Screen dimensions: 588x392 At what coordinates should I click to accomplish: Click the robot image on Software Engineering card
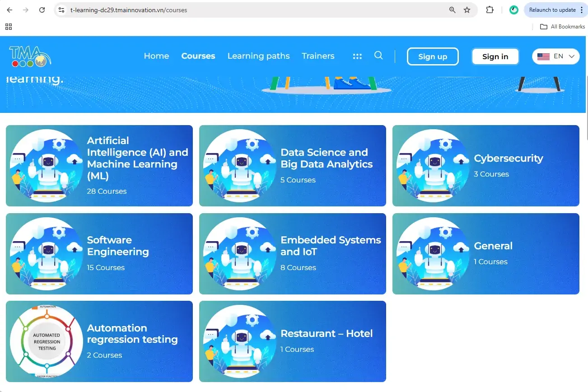pyautogui.click(x=47, y=254)
